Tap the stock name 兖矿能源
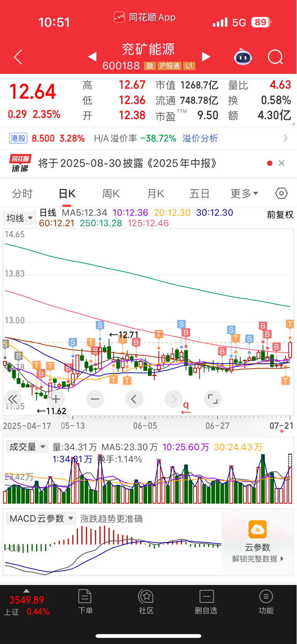 [x=148, y=49]
